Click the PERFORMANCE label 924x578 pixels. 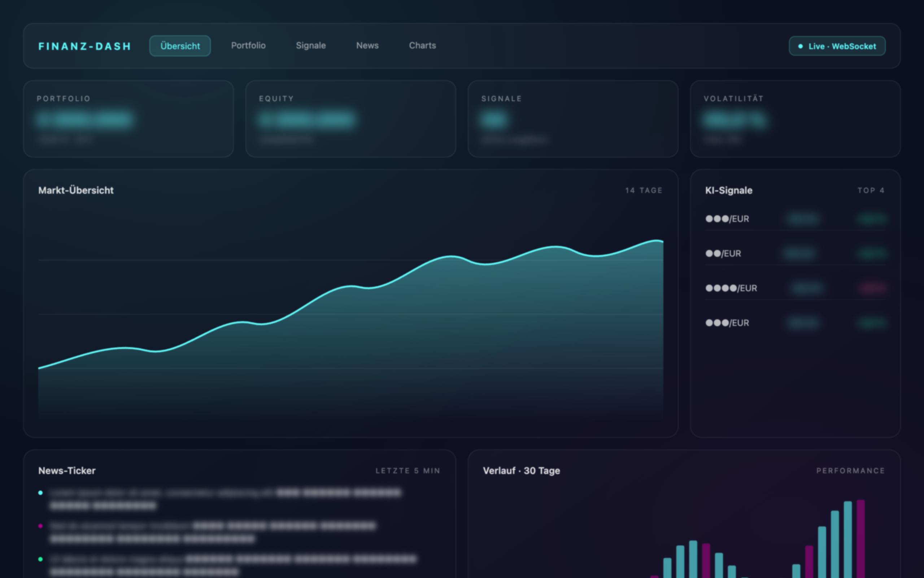point(851,471)
